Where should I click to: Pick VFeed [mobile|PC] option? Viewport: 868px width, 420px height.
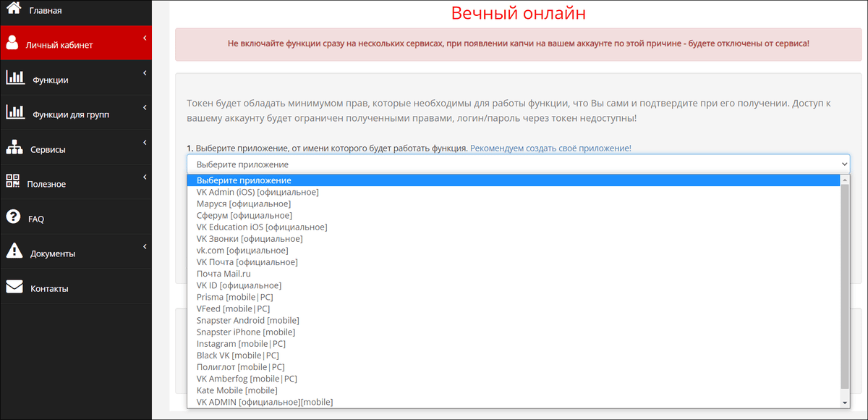tap(514, 308)
